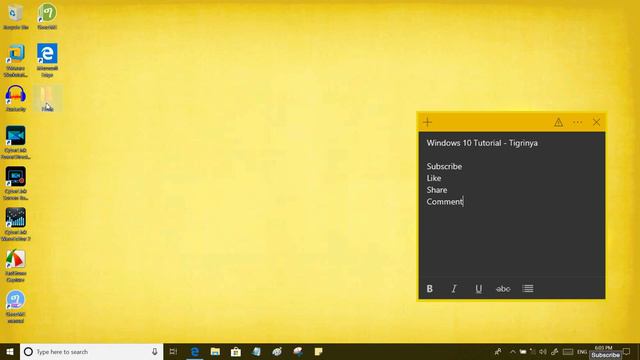640x360 pixels.
Task: Open network status in system tray
Action: tap(532, 352)
